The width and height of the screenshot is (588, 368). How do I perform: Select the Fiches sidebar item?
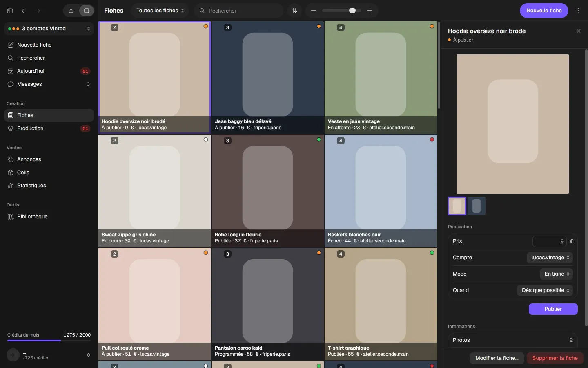49,115
